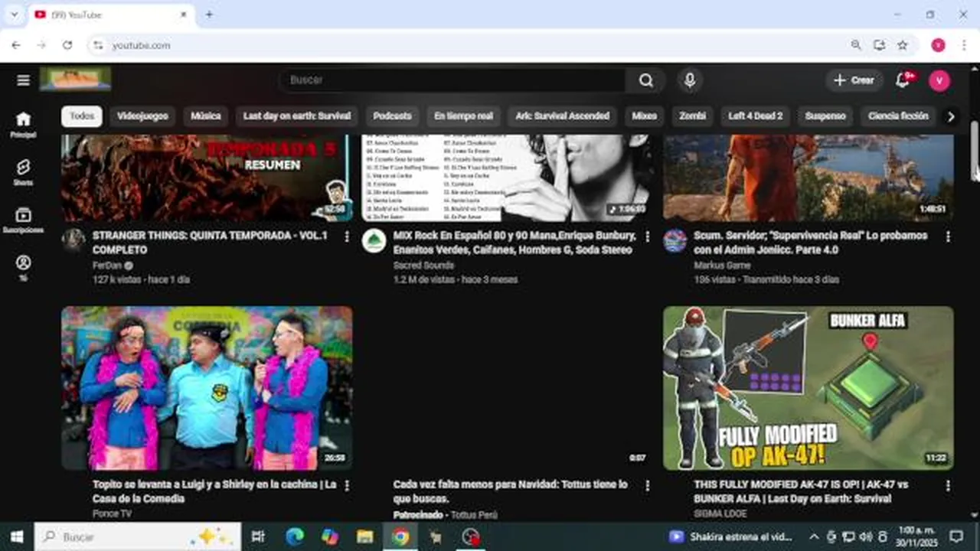Open options menu for Topito se levanta video
Image resolution: width=980 pixels, height=551 pixels.
(347, 485)
